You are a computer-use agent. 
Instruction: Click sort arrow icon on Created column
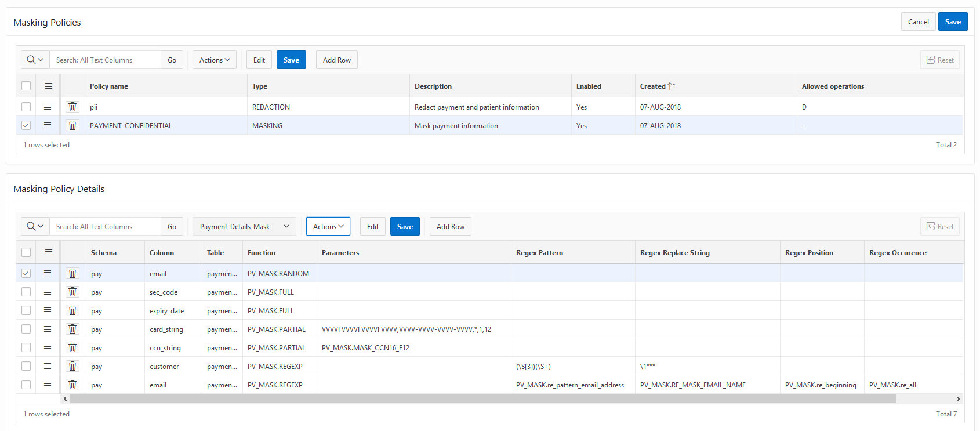(672, 86)
